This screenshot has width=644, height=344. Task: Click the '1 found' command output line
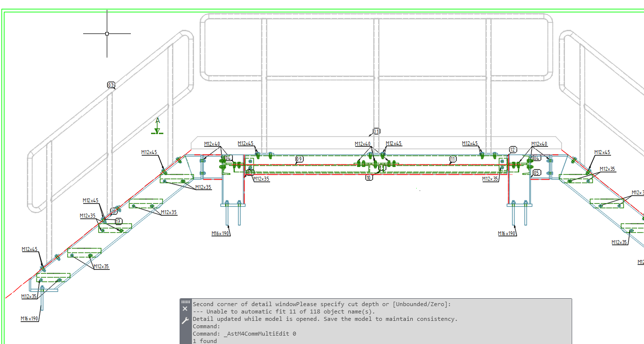(x=205, y=341)
